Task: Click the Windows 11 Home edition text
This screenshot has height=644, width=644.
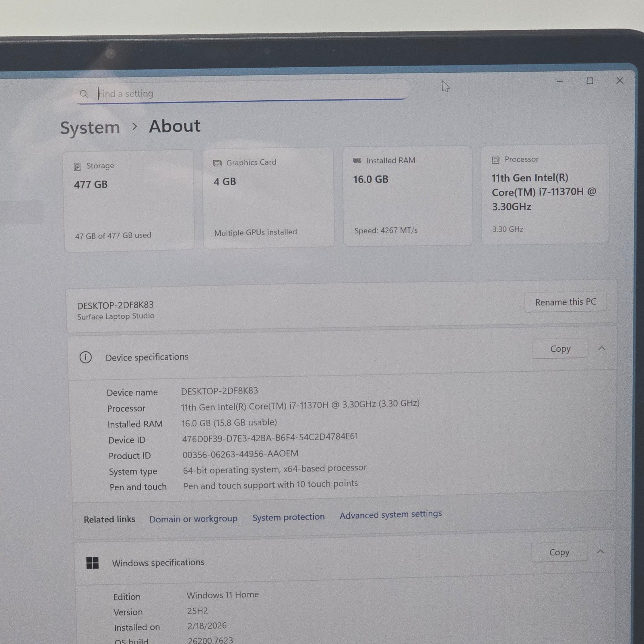Action: pos(223,595)
